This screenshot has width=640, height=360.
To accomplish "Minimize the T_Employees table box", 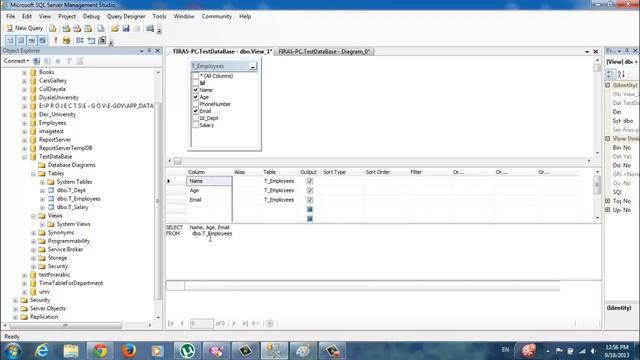I will pos(253,66).
